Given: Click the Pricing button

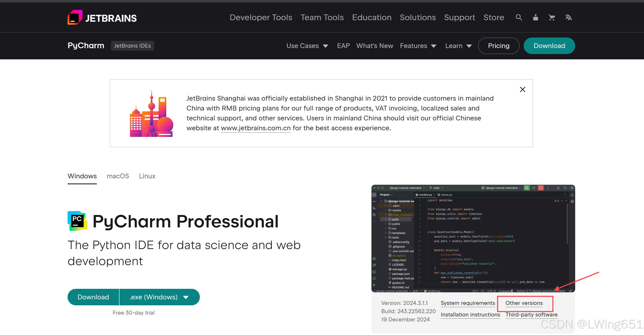Looking at the screenshot, I should click(499, 46).
